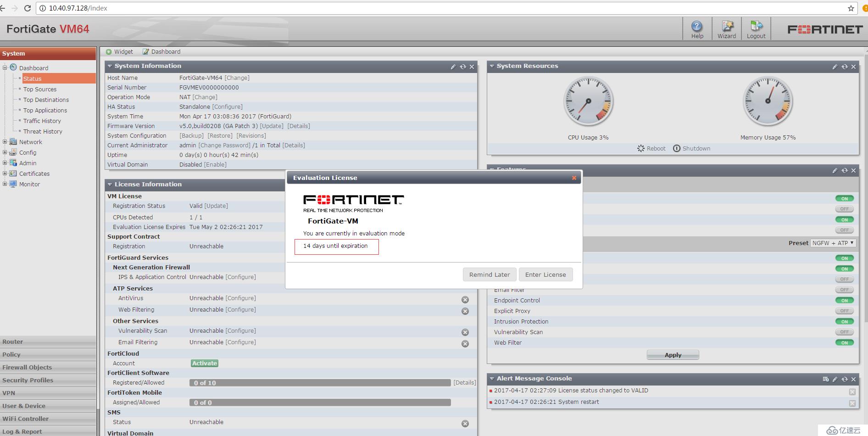Click the browser reload icon

(27, 8)
